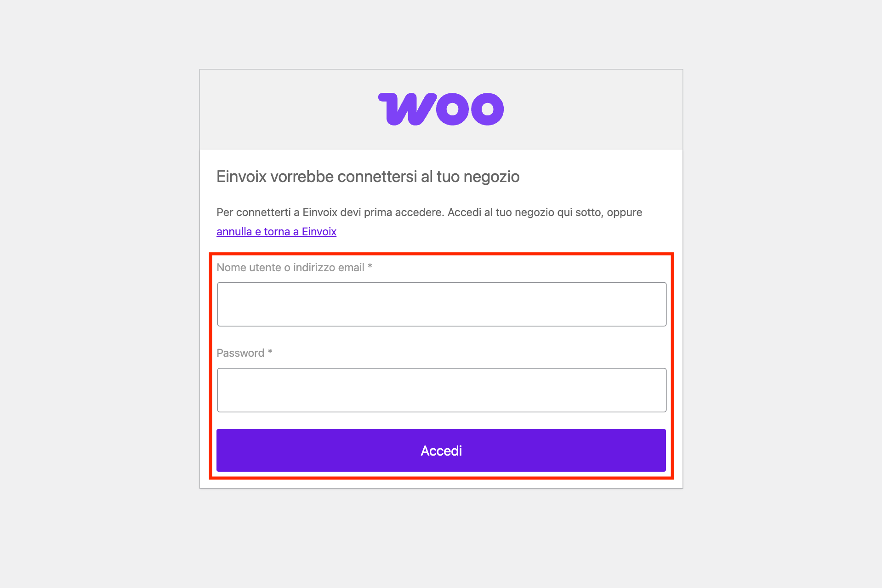
Task: Click the Accedi button
Action: (441, 451)
